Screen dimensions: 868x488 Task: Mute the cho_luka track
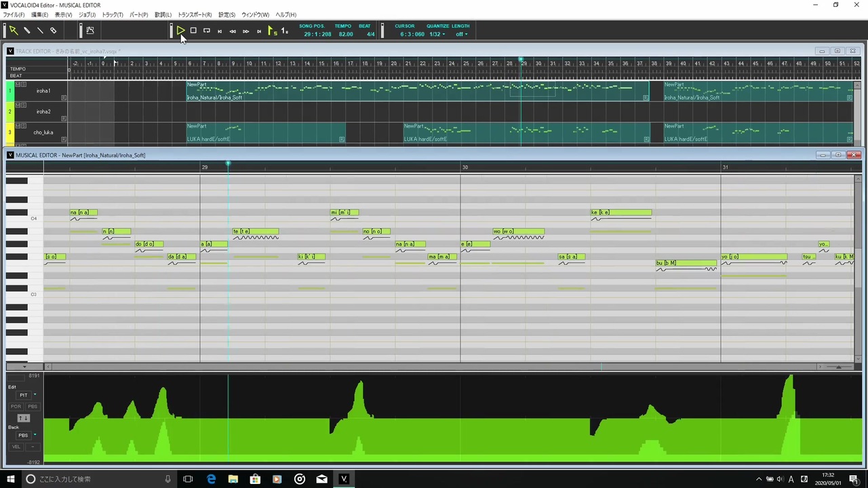tap(18, 126)
